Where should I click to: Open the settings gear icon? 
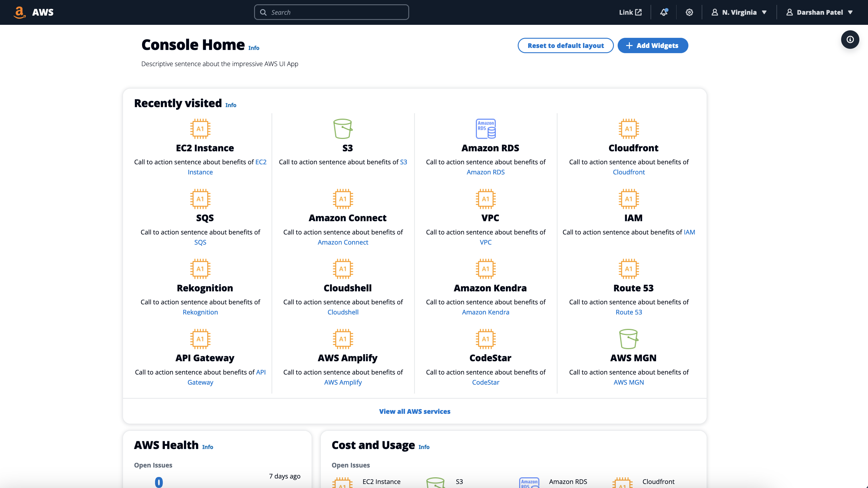coord(689,12)
